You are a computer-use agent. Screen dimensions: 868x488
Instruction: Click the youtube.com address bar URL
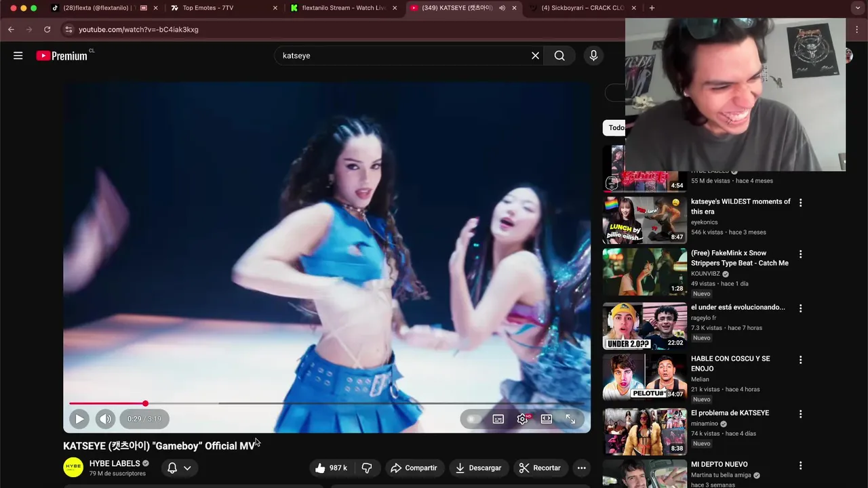pyautogui.click(x=138, y=30)
